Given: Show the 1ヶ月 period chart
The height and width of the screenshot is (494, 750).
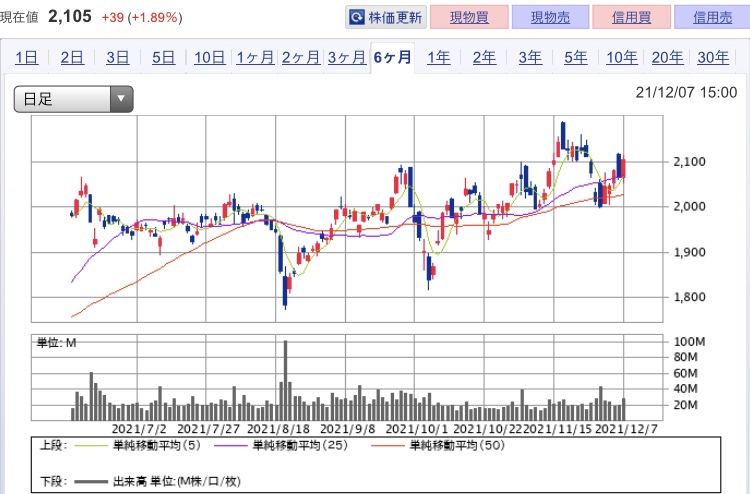Looking at the screenshot, I should [x=255, y=57].
